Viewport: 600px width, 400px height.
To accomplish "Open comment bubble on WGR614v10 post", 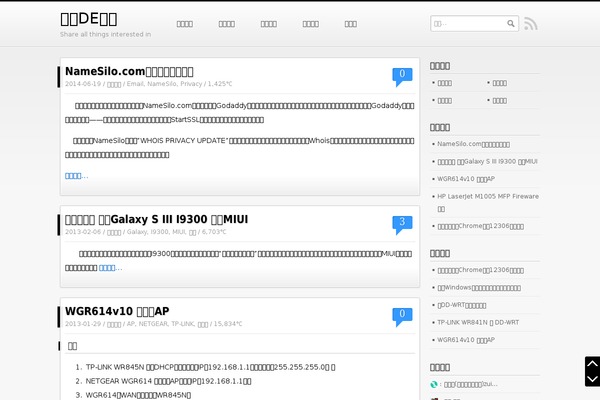I will point(402,317).
